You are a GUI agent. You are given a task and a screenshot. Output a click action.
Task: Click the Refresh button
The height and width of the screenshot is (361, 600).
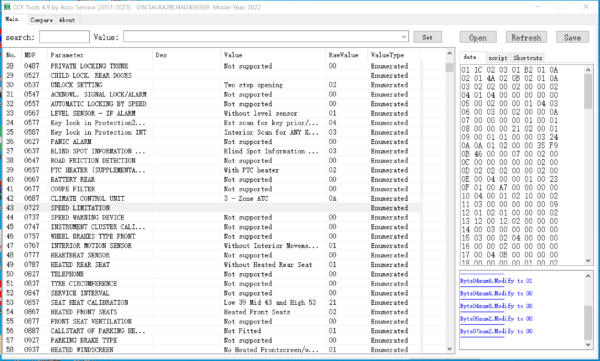tap(526, 38)
